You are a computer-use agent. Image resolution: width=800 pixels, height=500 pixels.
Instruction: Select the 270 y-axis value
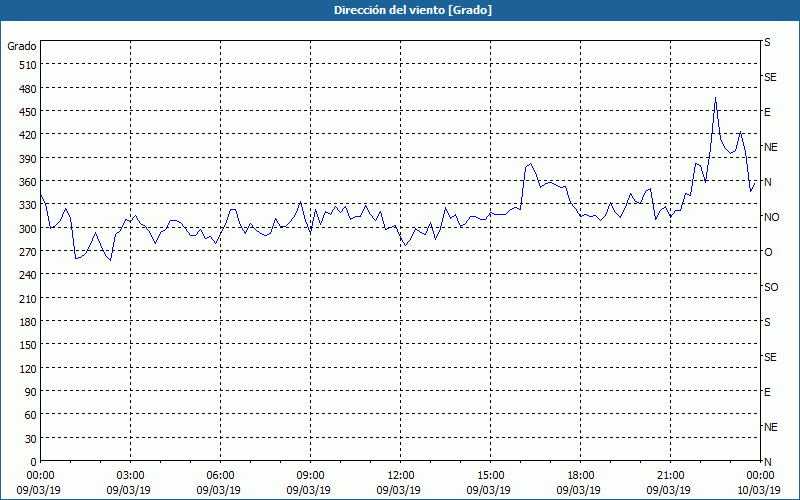(28, 252)
